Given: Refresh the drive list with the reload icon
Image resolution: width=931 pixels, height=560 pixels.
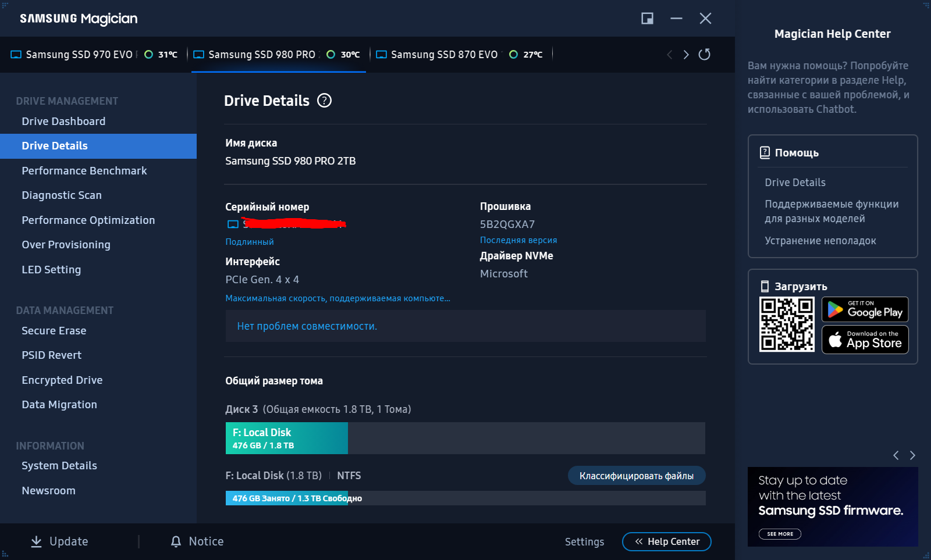Looking at the screenshot, I should tap(704, 54).
